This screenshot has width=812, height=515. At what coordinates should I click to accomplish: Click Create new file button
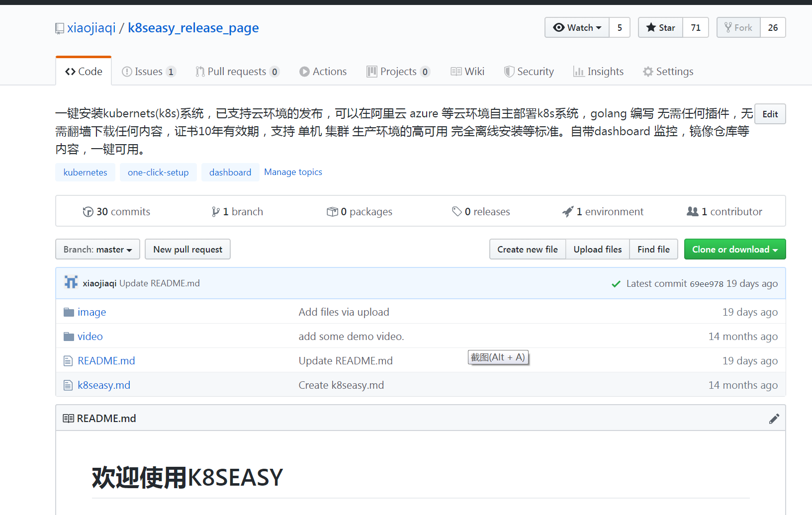point(528,249)
